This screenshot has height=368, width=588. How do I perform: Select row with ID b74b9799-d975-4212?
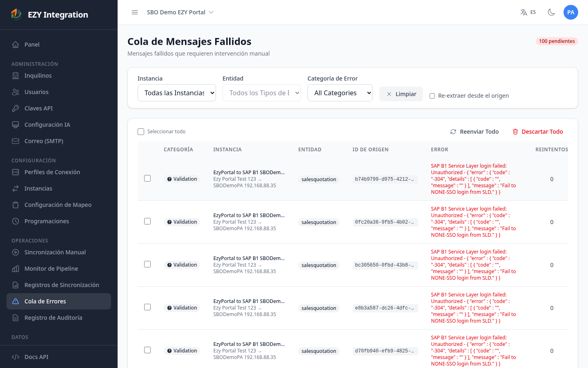click(x=147, y=178)
